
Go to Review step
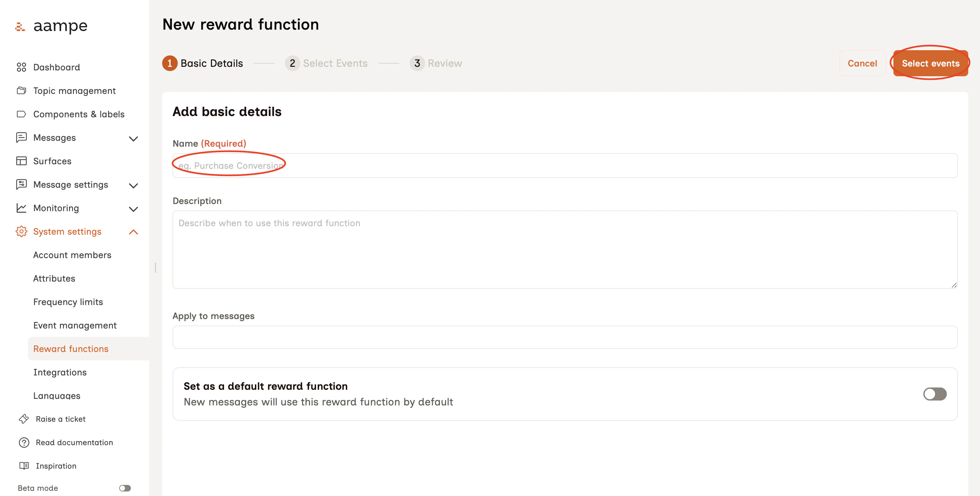point(436,63)
